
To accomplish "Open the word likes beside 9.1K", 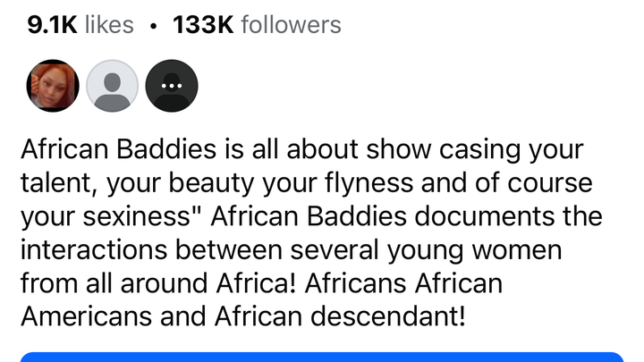I will (x=109, y=25).
